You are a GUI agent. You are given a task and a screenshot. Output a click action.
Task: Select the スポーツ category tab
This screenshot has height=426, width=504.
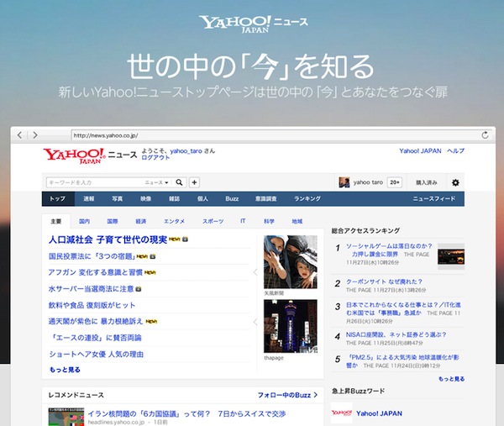[213, 221]
